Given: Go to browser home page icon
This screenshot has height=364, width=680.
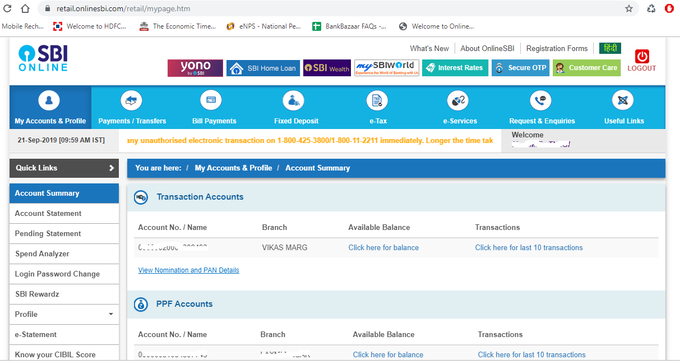Looking at the screenshot, I should click(25, 9).
